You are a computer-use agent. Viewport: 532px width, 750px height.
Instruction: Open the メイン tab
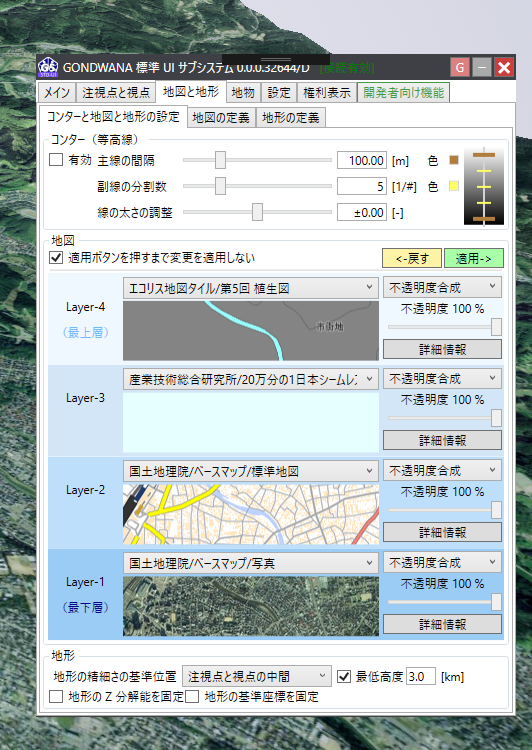[57, 93]
